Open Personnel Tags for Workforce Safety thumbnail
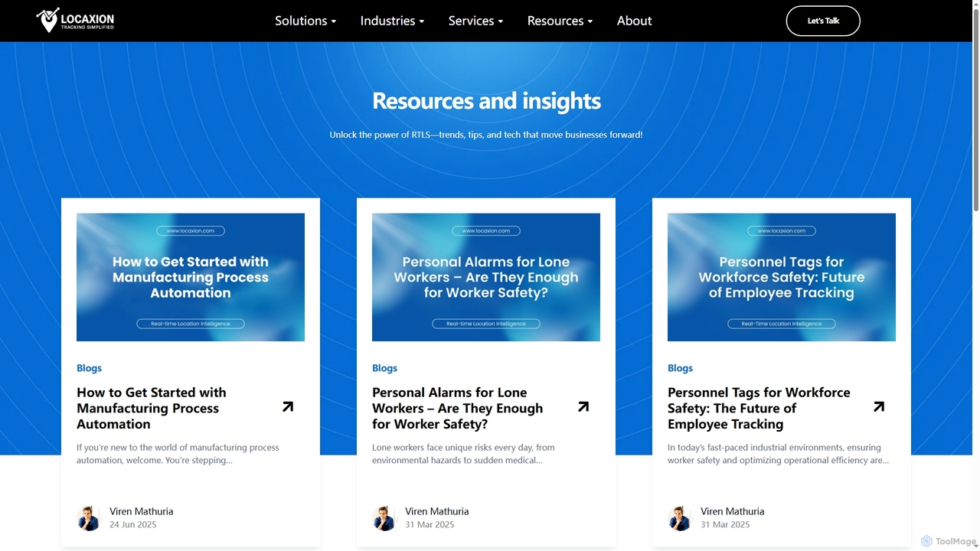The height and width of the screenshot is (551, 980). 782,277
